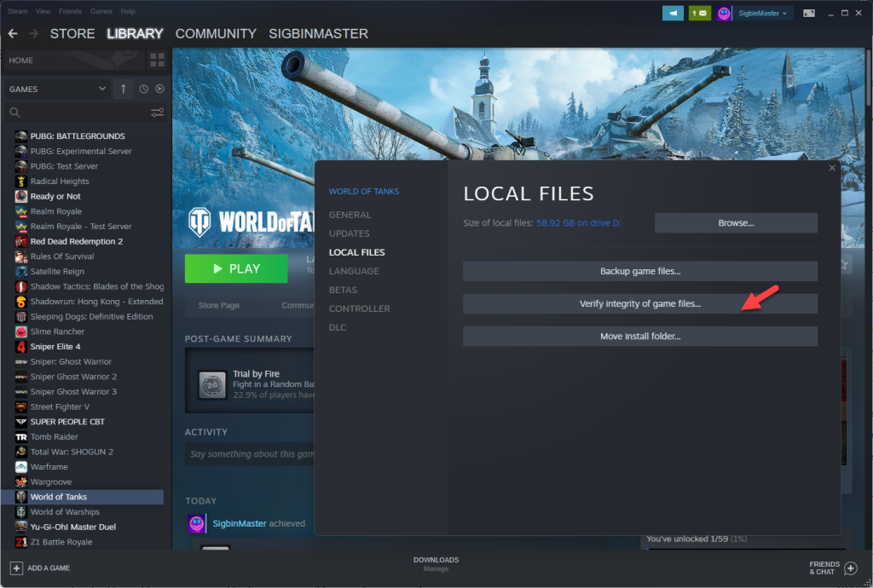
Task: Click the Trial by Fire achievement icon
Action: (212, 384)
